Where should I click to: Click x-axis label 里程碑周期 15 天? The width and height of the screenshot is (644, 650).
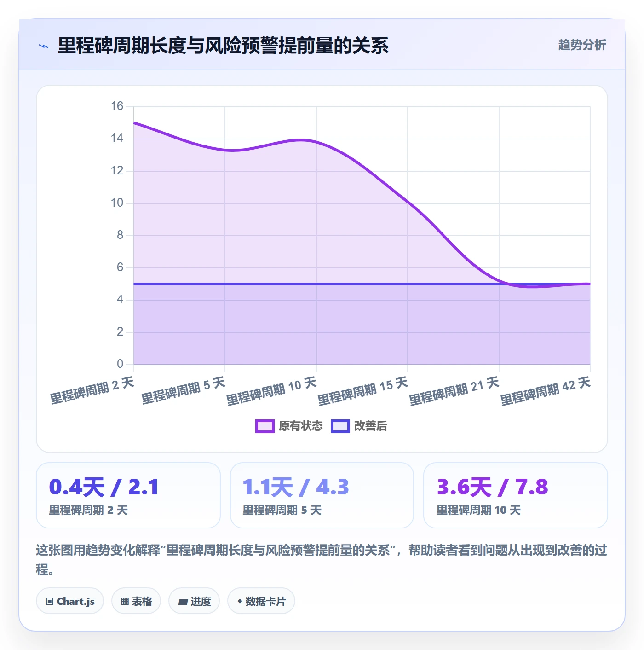point(363,391)
